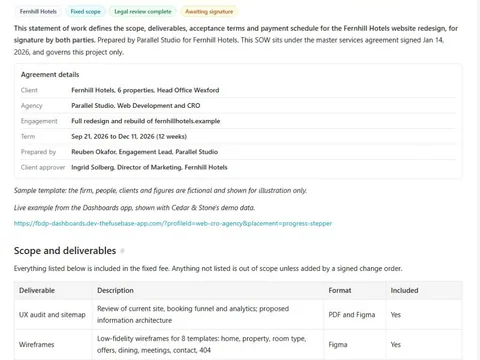Click the Legal review complete tag

click(143, 12)
